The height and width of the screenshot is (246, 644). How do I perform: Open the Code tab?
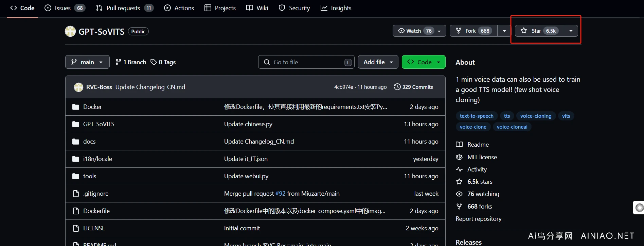[22, 8]
